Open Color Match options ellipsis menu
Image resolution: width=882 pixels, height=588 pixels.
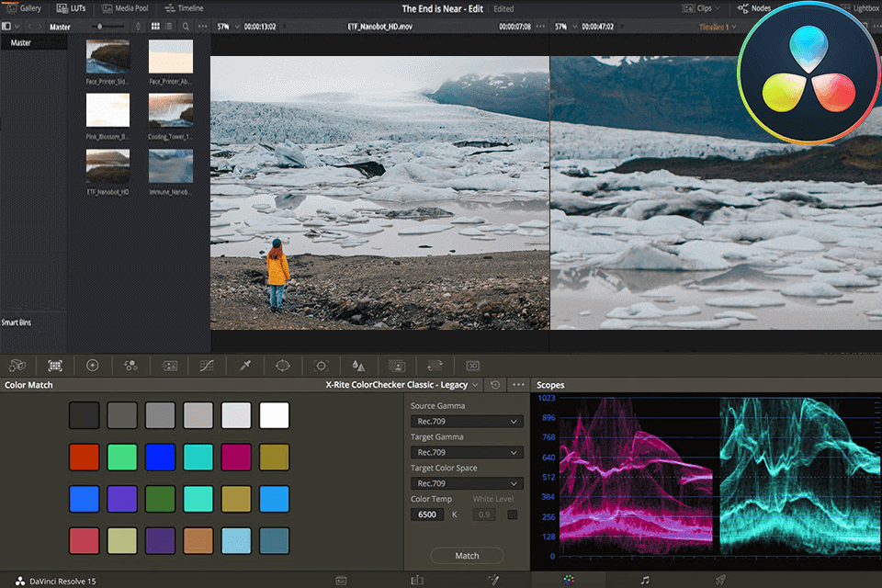coord(518,385)
